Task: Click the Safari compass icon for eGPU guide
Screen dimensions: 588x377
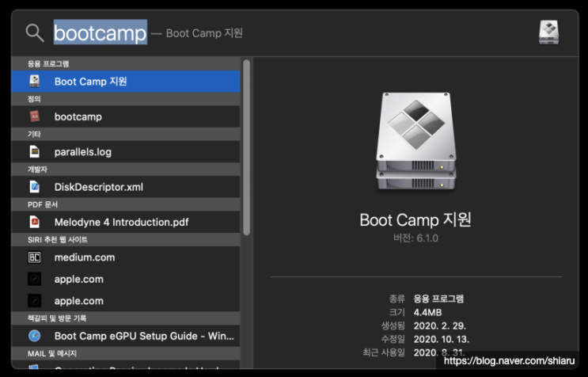Action: [x=35, y=336]
